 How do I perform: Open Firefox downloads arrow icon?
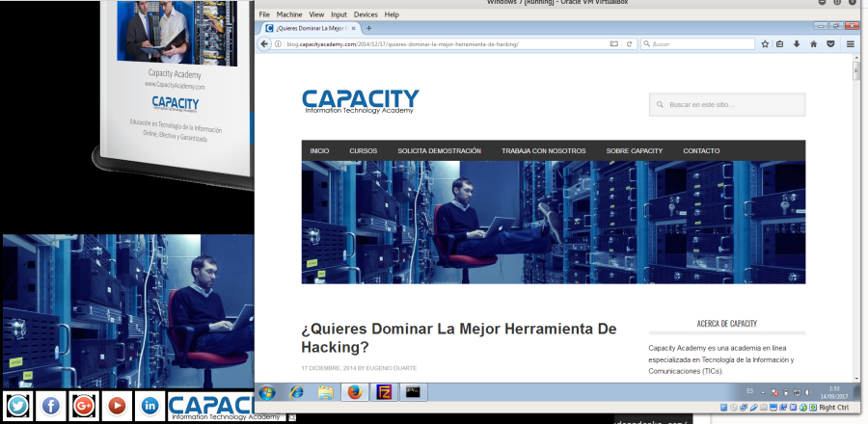[x=797, y=44]
